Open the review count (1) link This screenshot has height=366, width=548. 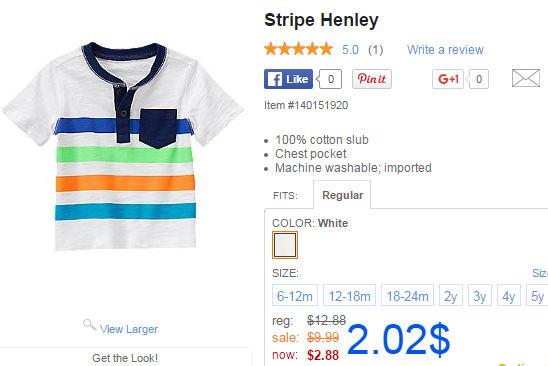(x=375, y=50)
